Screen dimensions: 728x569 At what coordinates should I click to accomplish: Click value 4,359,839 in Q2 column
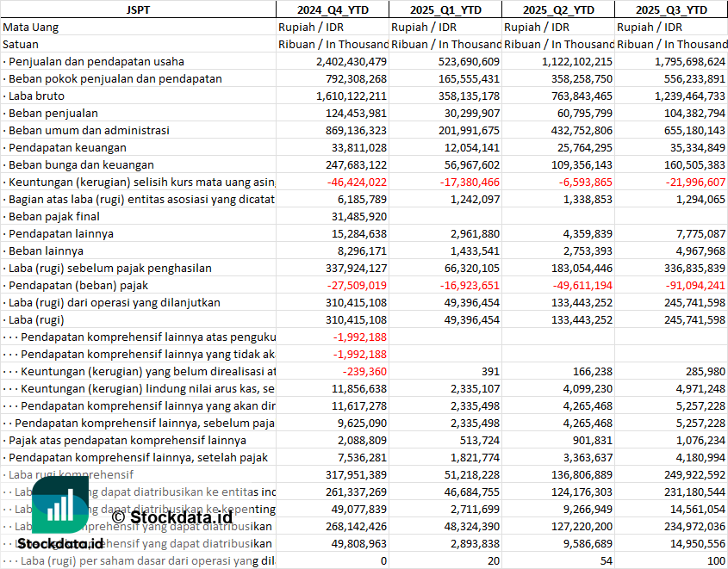[588, 234]
